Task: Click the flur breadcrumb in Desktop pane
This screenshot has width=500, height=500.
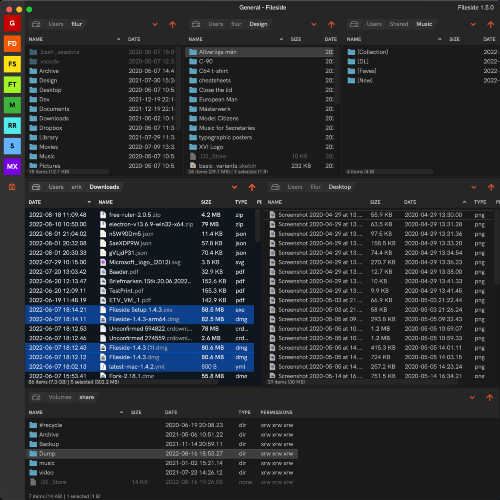Action: point(315,187)
